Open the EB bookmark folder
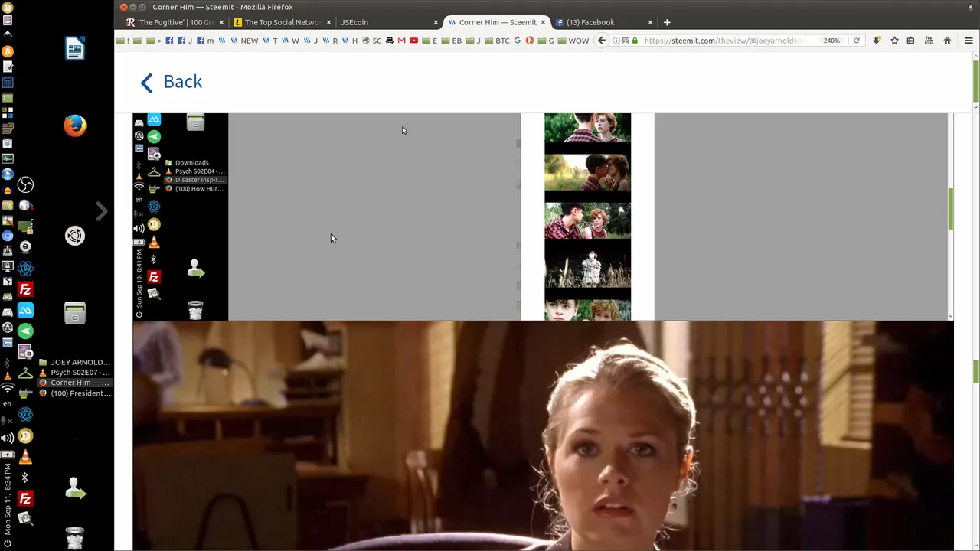 tap(451, 41)
